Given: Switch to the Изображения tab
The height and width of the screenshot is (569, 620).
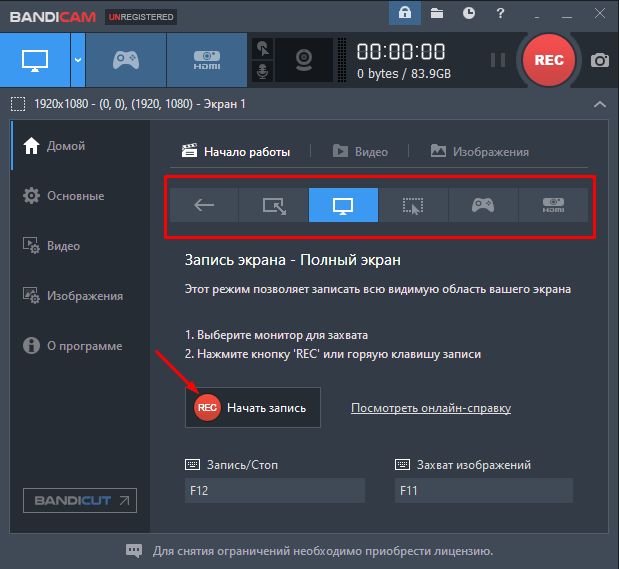Looking at the screenshot, I should tap(479, 151).
